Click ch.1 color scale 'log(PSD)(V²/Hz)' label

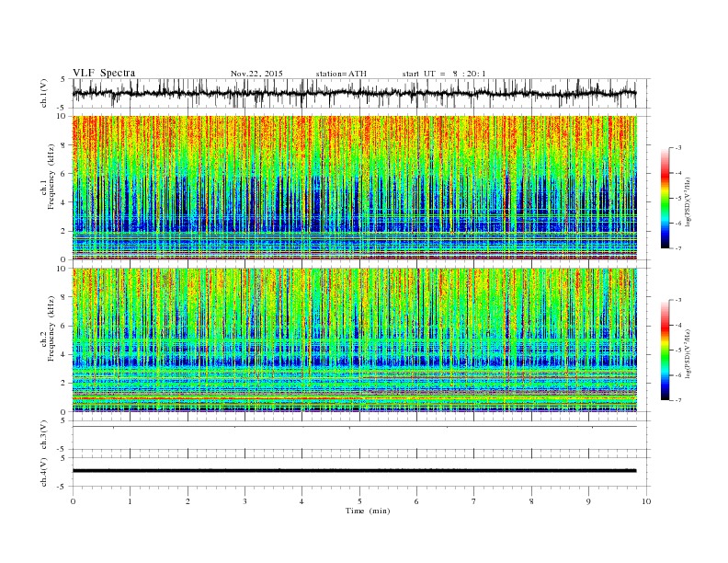pos(688,202)
